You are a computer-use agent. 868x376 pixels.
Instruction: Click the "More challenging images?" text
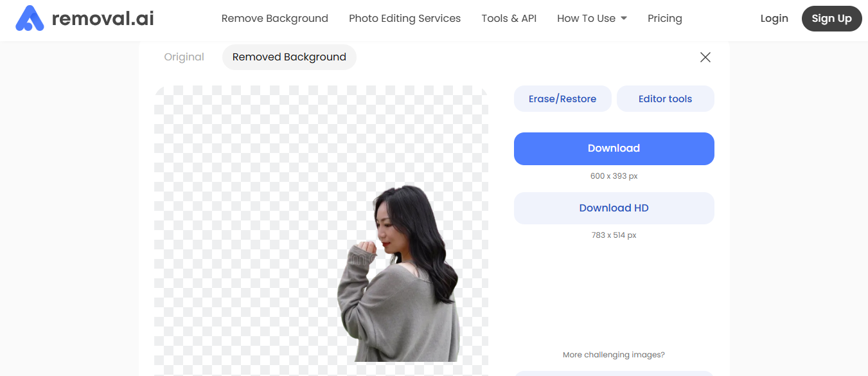point(614,354)
